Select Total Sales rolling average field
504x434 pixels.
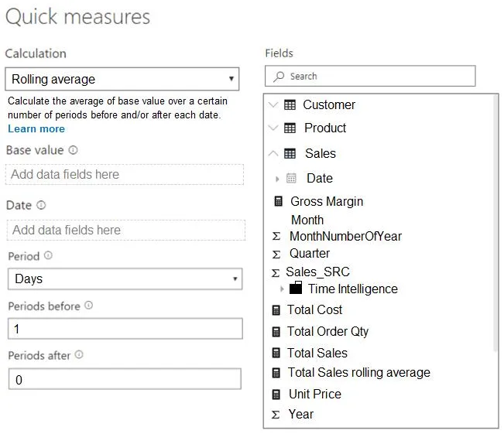click(358, 373)
